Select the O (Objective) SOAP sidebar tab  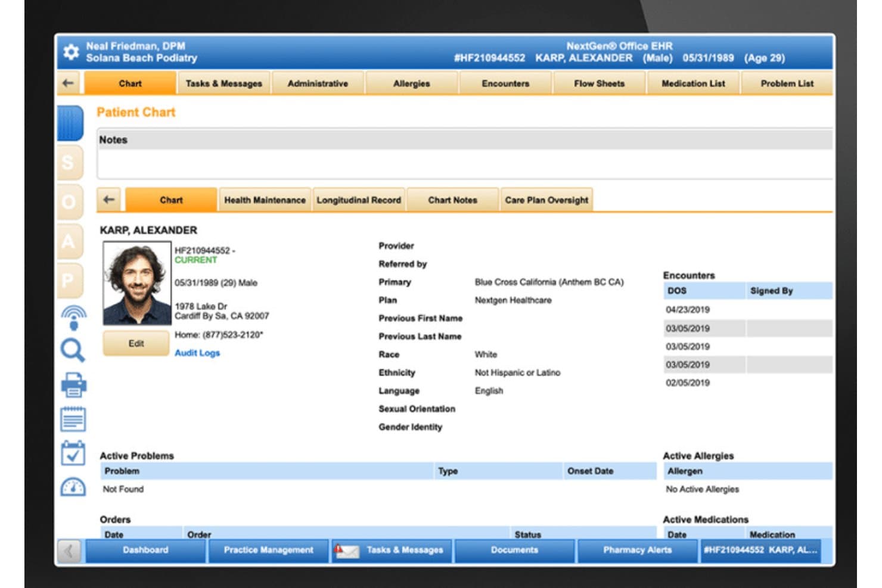[69, 202]
